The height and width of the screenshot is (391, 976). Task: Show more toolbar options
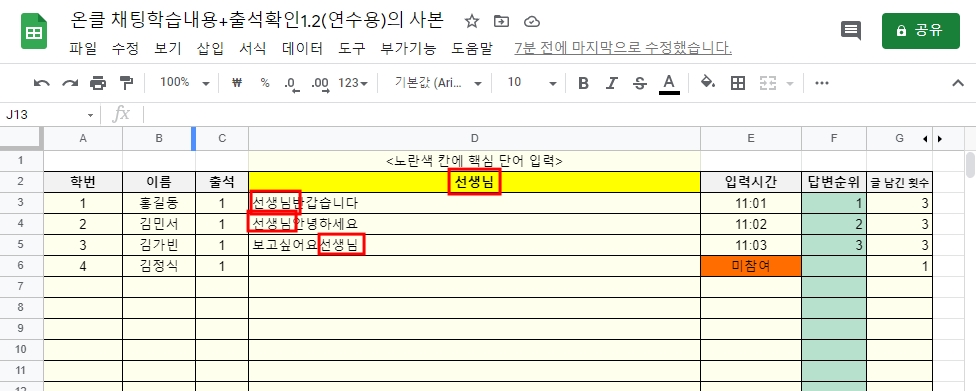coord(822,83)
